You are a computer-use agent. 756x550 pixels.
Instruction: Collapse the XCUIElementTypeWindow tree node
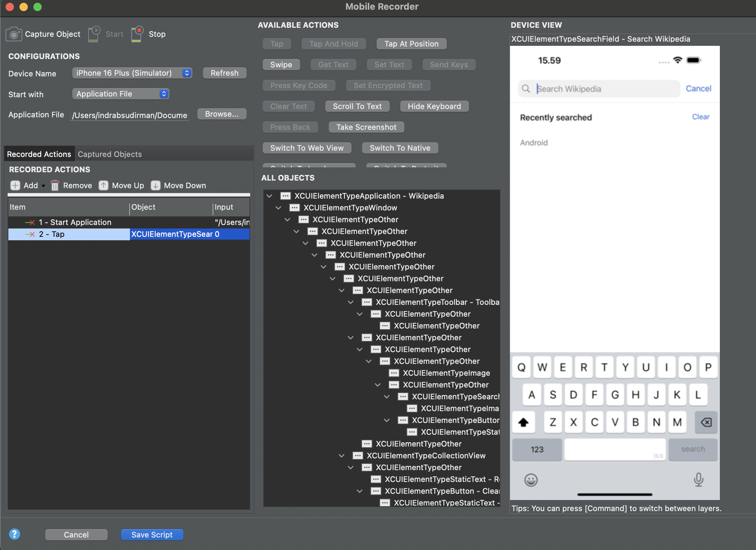(279, 208)
